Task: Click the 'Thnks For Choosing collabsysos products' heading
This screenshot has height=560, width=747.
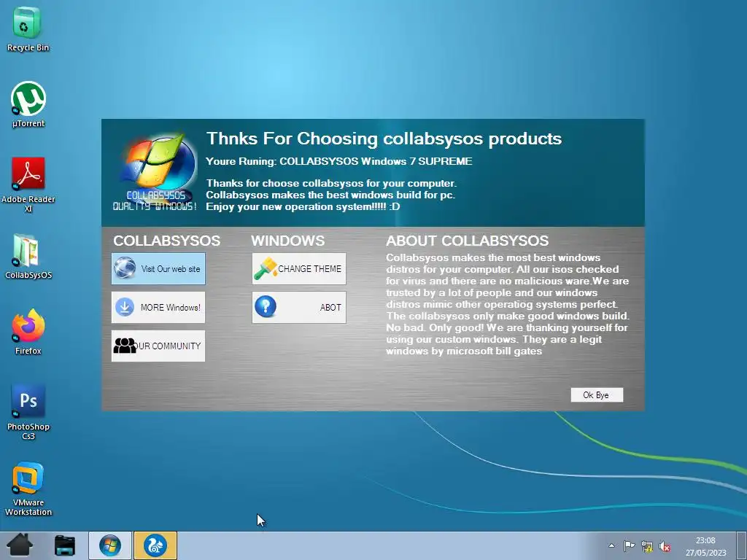Action: pyautogui.click(x=384, y=139)
